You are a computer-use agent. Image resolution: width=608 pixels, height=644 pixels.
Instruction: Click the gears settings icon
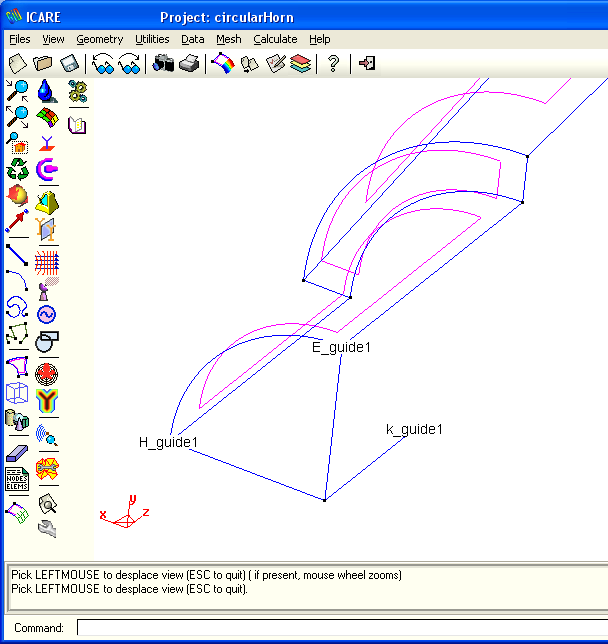pyautogui.click(x=78, y=91)
